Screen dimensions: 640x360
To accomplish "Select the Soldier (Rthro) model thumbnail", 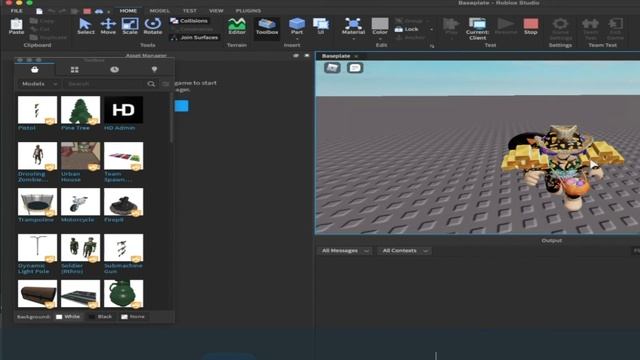I will [80, 248].
